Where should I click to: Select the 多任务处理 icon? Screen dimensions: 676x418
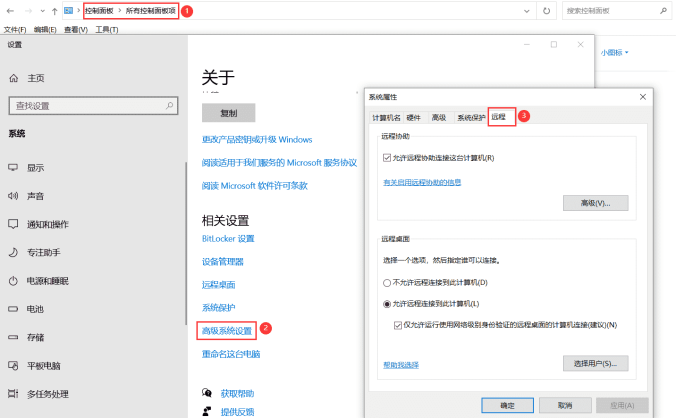pyautogui.click(x=13, y=393)
